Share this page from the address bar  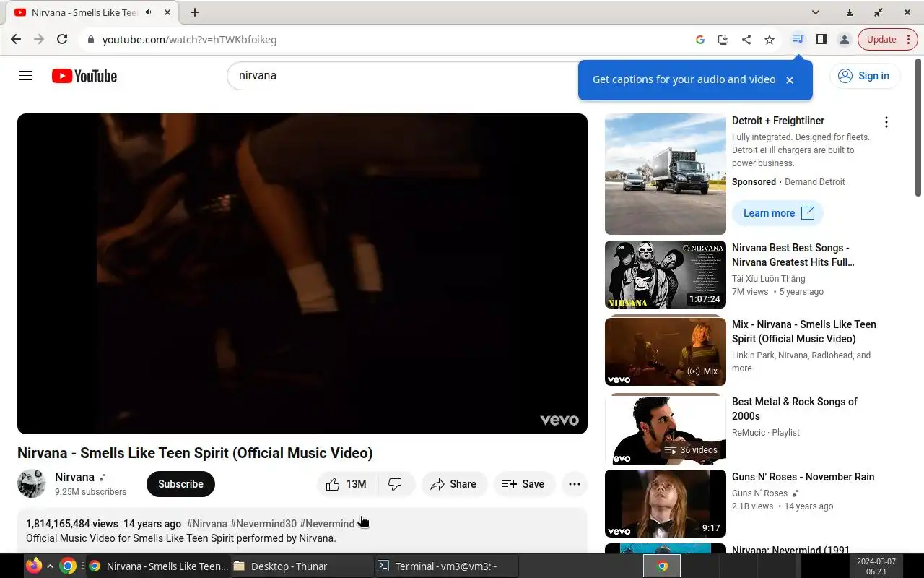pos(746,40)
